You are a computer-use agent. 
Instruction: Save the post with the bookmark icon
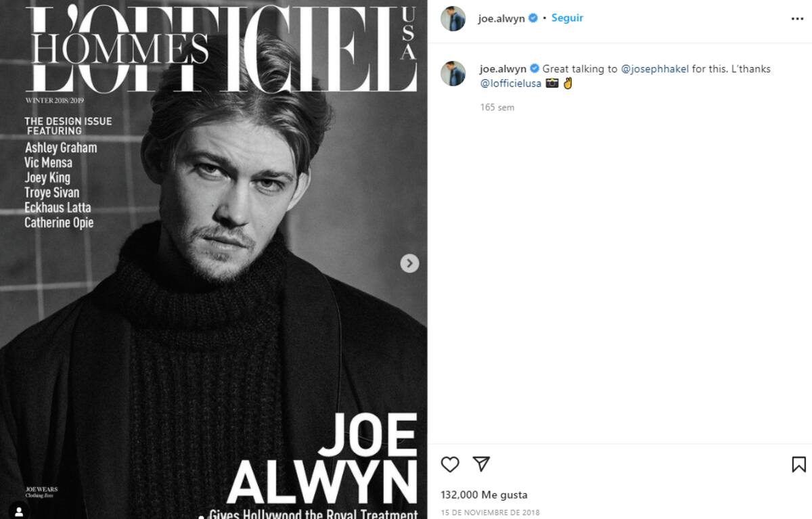pos(798,464)
